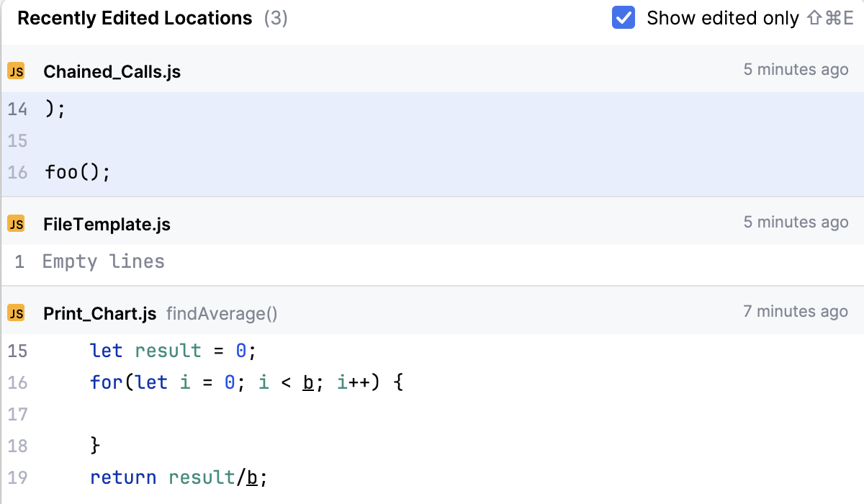Jump to the findAverage() function label

pos(222,313)
